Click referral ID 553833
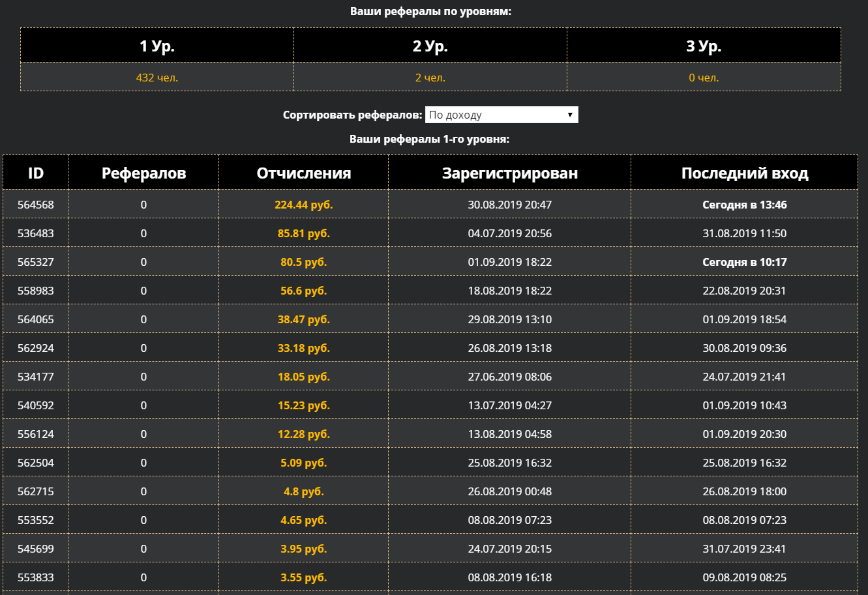 click(36, 577)
